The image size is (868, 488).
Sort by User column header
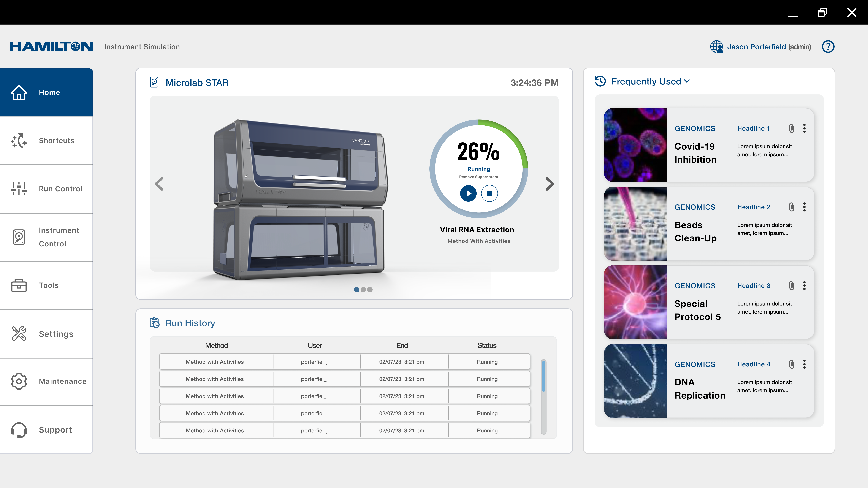click(315, 346)
